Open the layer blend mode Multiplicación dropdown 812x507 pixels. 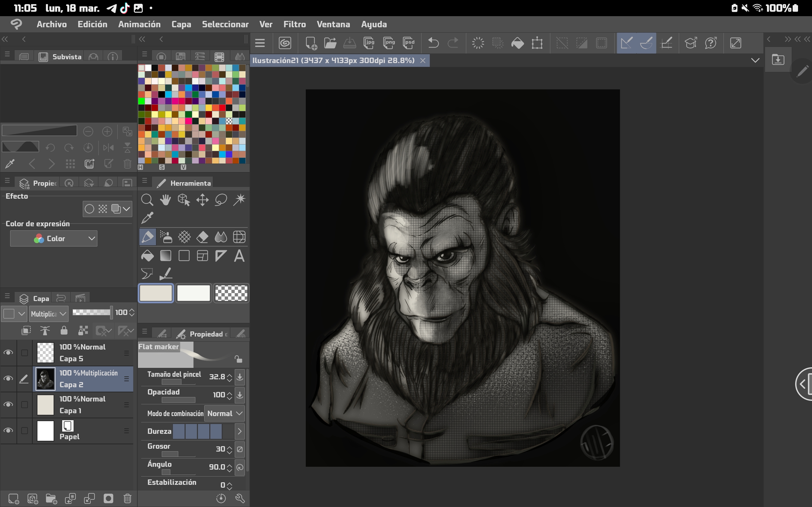pos(49,314)
